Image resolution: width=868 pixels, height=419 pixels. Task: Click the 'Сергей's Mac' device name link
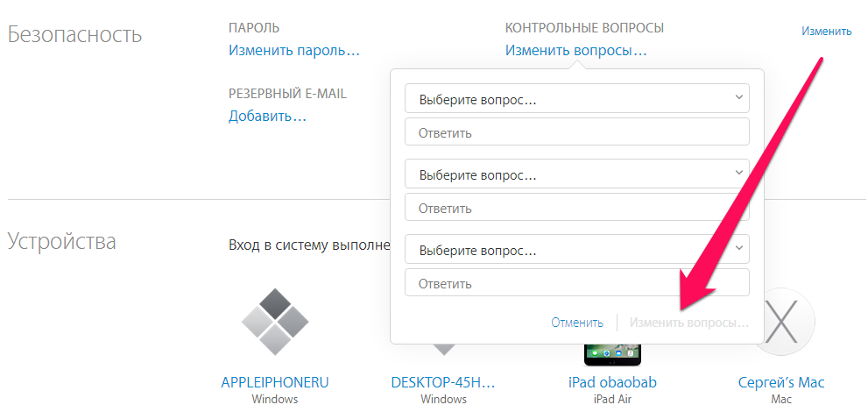[x=781, y=382]
